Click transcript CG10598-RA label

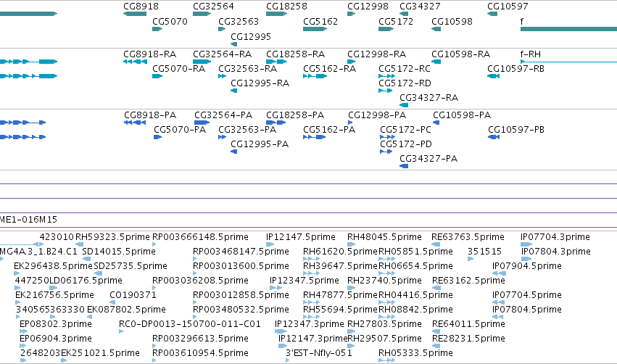coord(460,54)
